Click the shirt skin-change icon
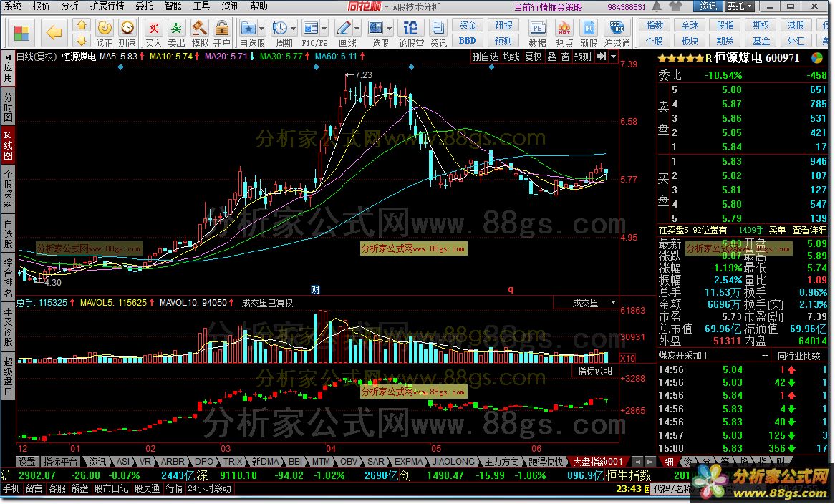The height and width of the screenshot is (504, 835). (x=676, y=6)
